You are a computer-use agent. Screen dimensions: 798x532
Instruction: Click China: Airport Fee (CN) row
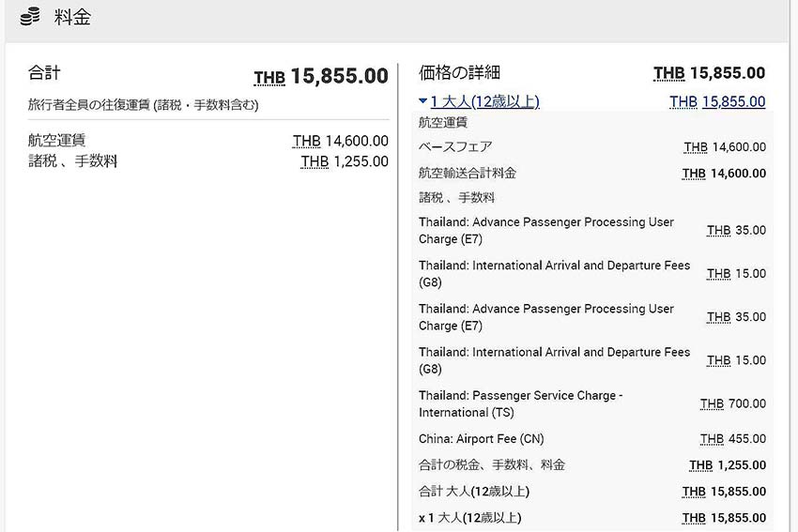point(591,439)
